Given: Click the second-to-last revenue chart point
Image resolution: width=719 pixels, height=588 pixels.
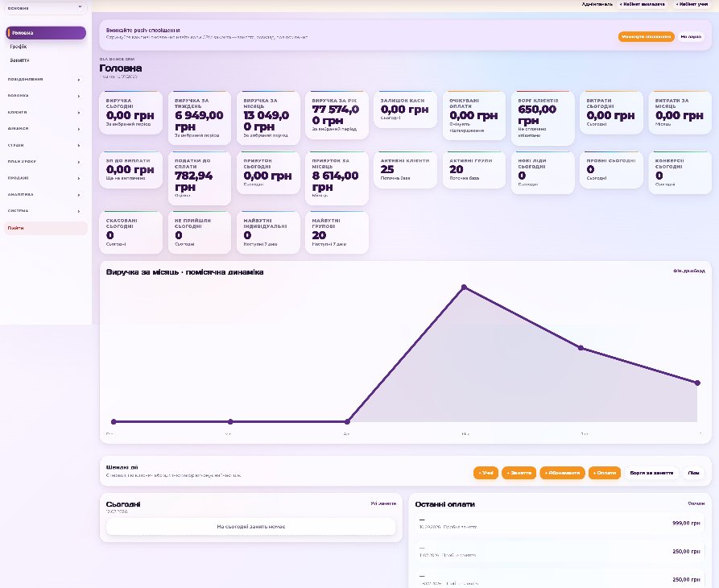Looking at the screenshot, I should click(x=581, y=348).
